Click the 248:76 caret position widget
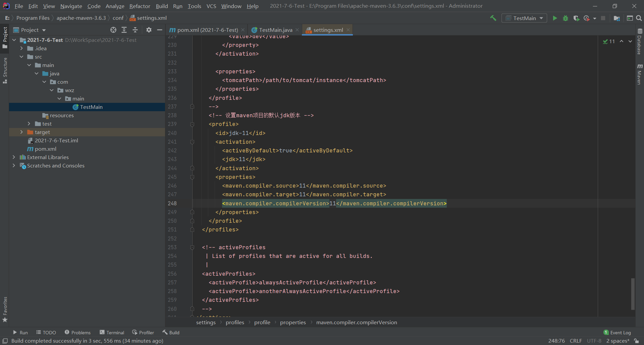The image size is (644, 345). [x=556, y=341]
